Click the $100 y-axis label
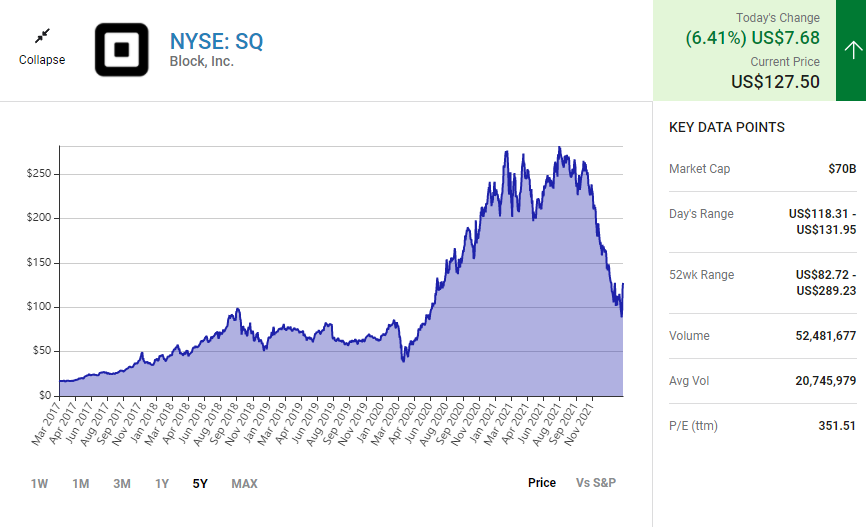 (x=39, y=307)
